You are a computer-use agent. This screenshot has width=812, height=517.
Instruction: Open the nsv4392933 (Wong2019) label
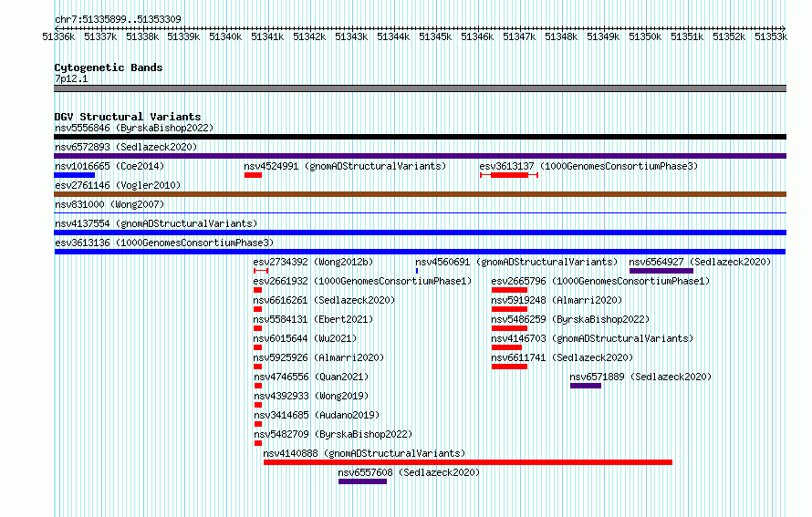[311, 396]
